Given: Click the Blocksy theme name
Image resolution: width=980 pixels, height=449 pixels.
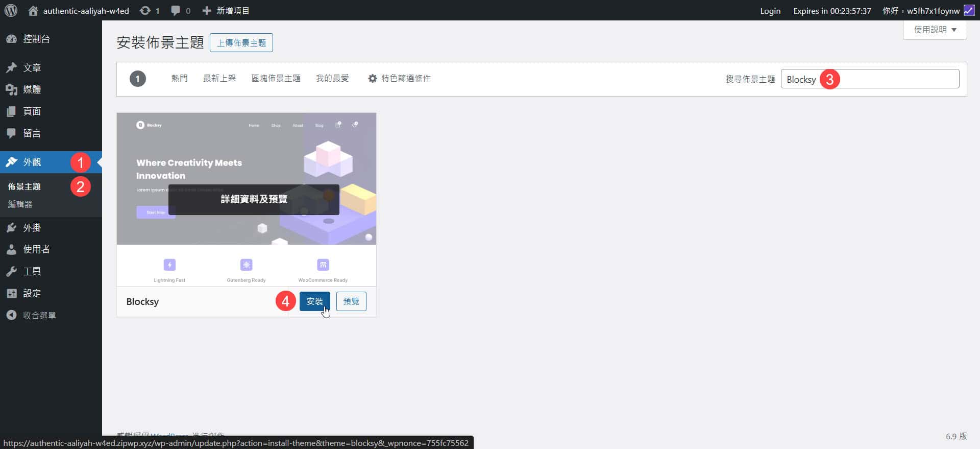Looking at the screenshot, I should (142, 301).
